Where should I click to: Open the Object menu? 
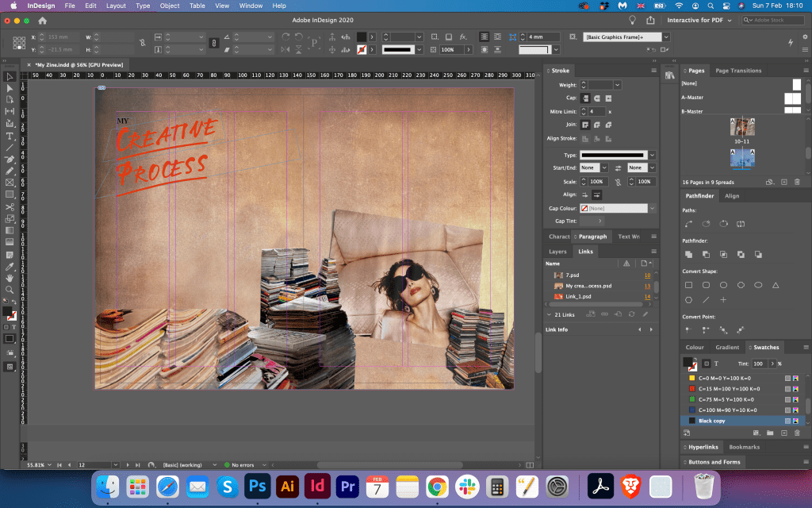click(x=169, y=6)
